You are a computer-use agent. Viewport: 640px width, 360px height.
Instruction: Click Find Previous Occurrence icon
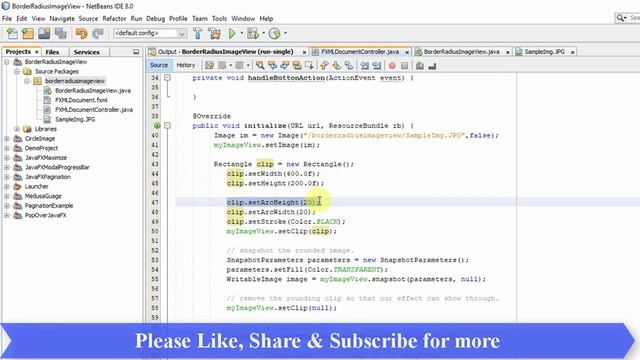click(272, 65)
